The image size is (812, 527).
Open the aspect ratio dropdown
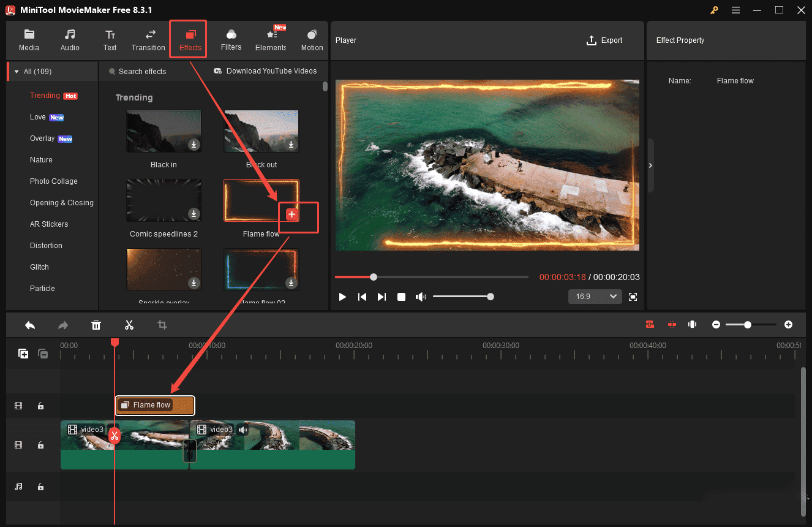[595, 296]
